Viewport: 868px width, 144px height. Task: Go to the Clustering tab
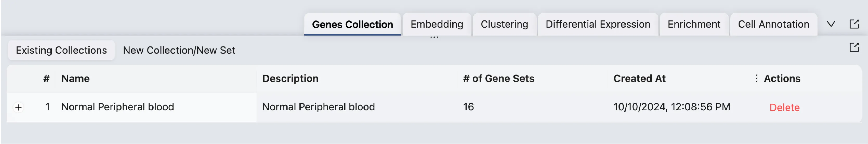tap(504, 24)
